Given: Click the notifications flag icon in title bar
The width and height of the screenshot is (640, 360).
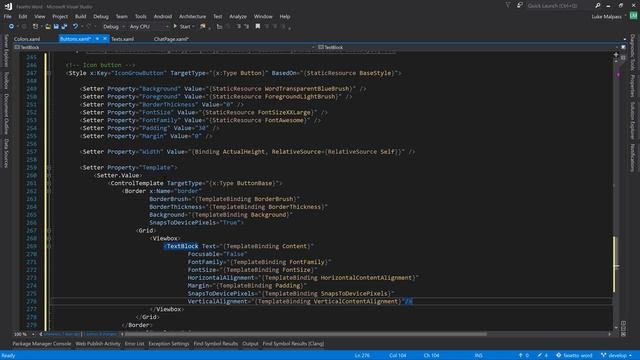Looking at the screenshot, I should (x=508, y=5).
